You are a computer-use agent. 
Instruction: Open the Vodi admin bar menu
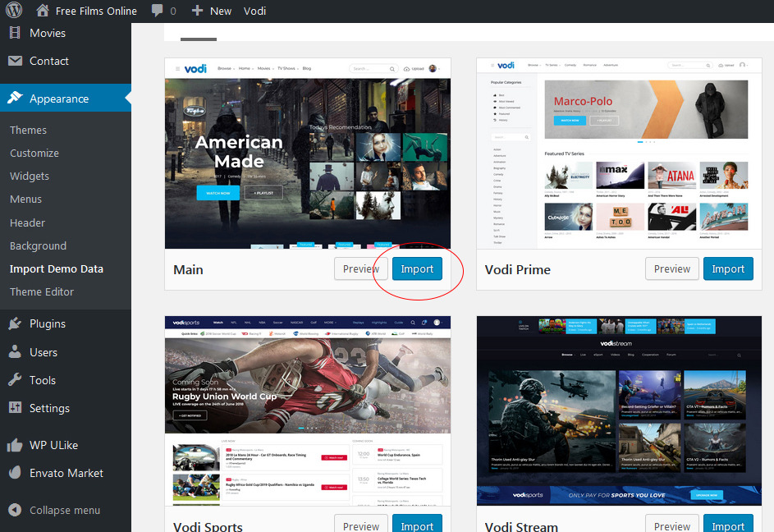click(x=254, y=11)
